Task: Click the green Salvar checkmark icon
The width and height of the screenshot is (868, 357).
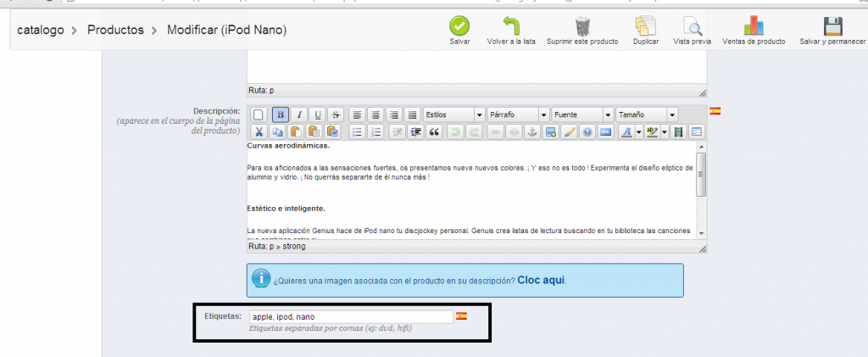Action: click(x=459, y=26)
